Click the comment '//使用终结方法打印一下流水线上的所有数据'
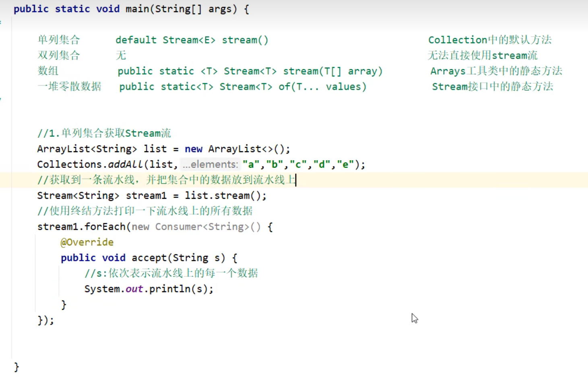Image resolution: width=588 pixels, height=381 pixels. pos(145,211)
